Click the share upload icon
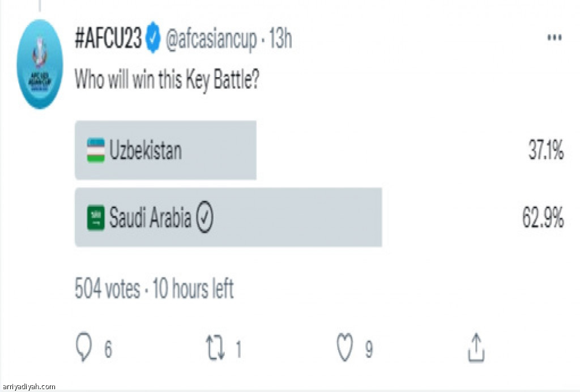The image size is (580, 392). 476,348
